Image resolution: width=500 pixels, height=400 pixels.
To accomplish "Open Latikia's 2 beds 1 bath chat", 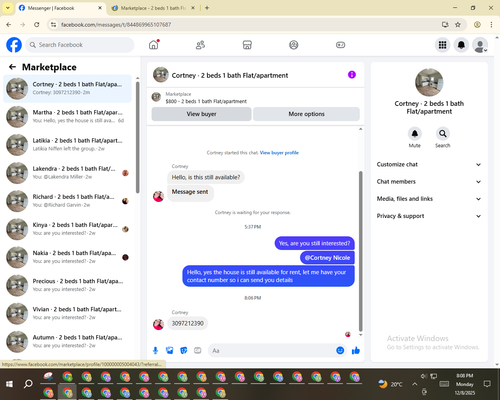I will (x=67, y=144).
